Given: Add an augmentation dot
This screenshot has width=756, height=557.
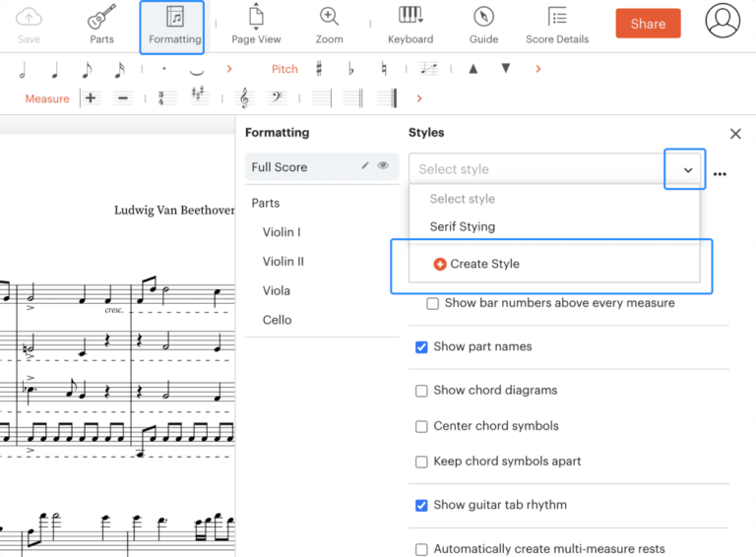Looking at the screenshot, I should point(164,69).
